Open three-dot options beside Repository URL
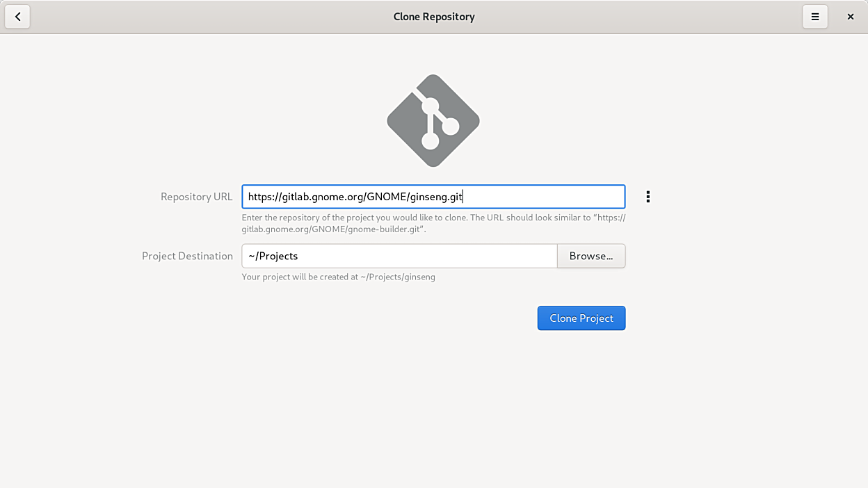This screenshot has width=868, height=488. 648,197
